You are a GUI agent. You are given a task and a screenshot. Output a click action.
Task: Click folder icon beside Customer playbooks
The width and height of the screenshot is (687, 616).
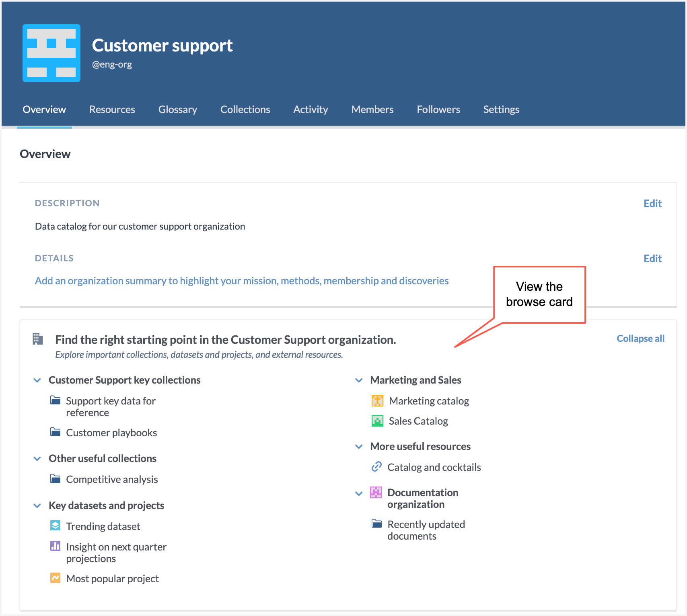[x=55, y=432]
